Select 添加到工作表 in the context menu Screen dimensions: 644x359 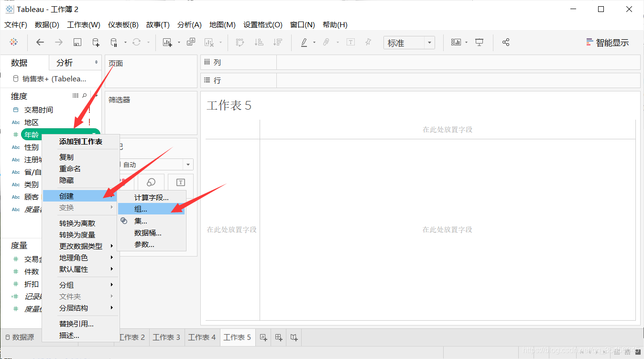point(81,141)
